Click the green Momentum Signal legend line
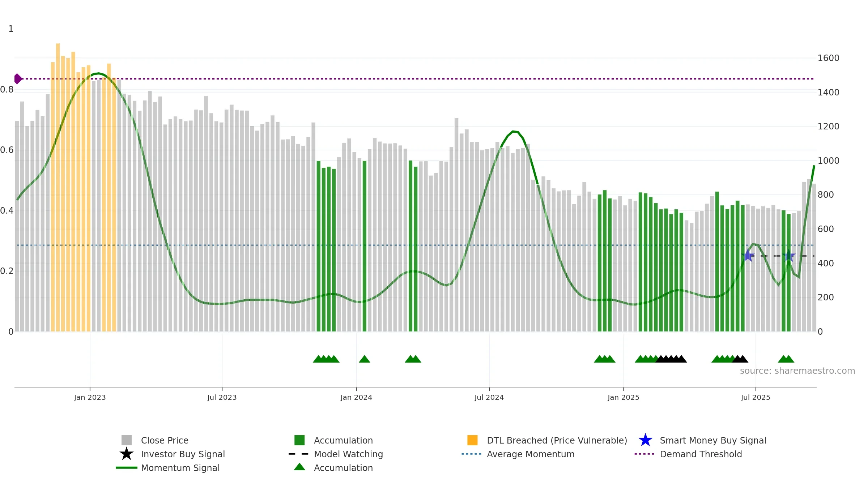 (x=127, y=468)
